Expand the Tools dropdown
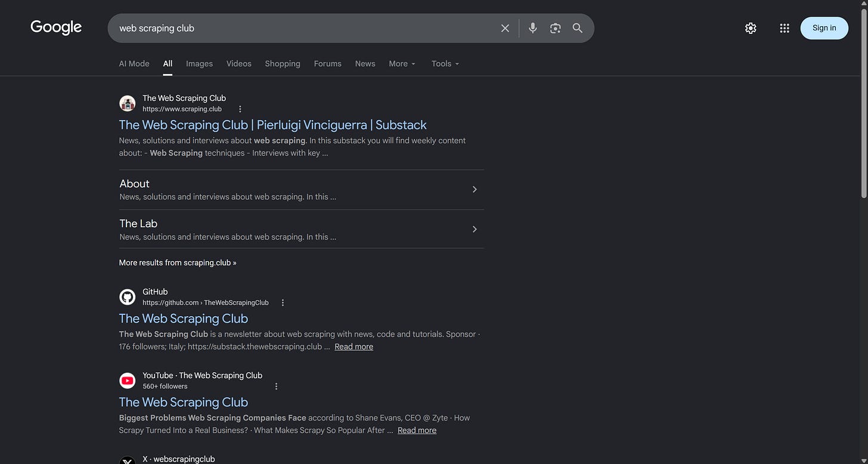 pos(445,64)
